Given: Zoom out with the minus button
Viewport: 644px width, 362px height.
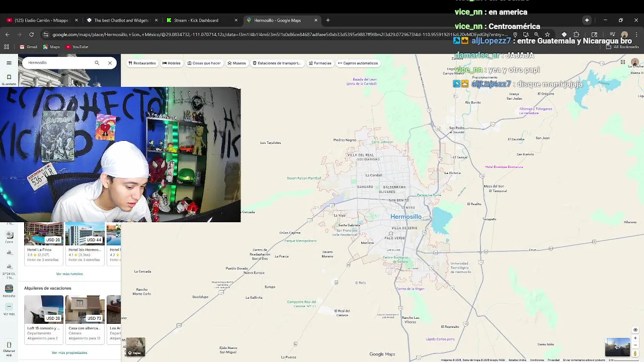Looking at the screenshot, I should 635,345.
